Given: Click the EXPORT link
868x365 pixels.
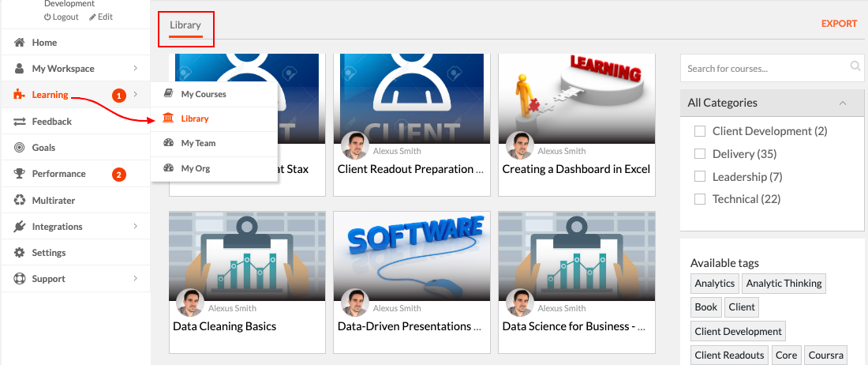Looking at the screenshot, I should (x=840, y=24).
